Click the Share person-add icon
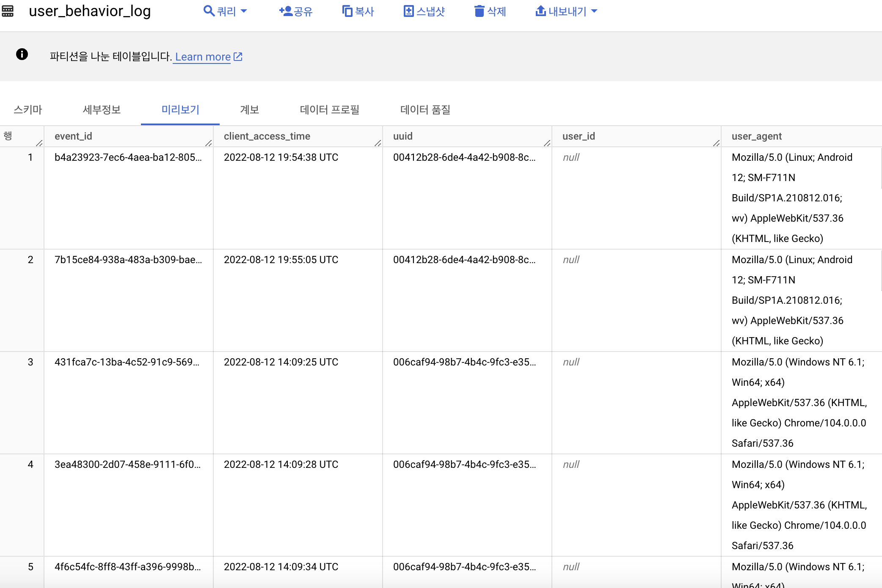 click(x=286, y=11)
